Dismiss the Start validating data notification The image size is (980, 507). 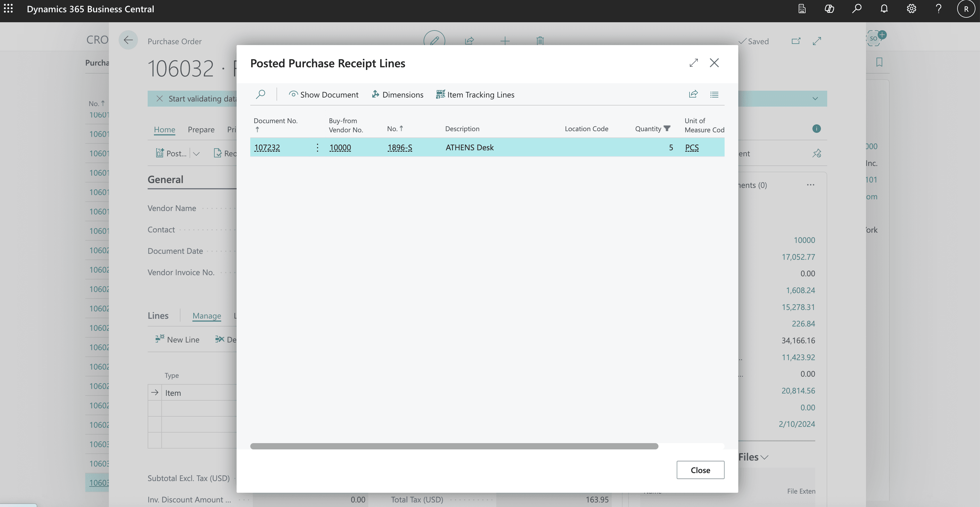(x=160, y=99)
